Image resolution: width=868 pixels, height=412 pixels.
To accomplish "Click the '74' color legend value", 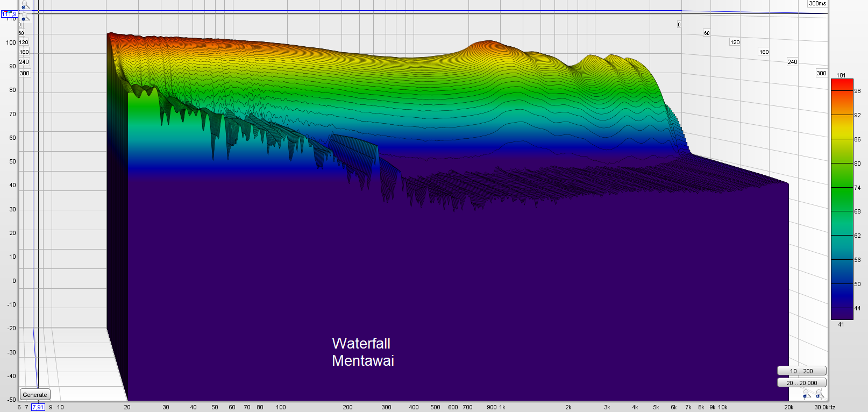I will [857, 188].
